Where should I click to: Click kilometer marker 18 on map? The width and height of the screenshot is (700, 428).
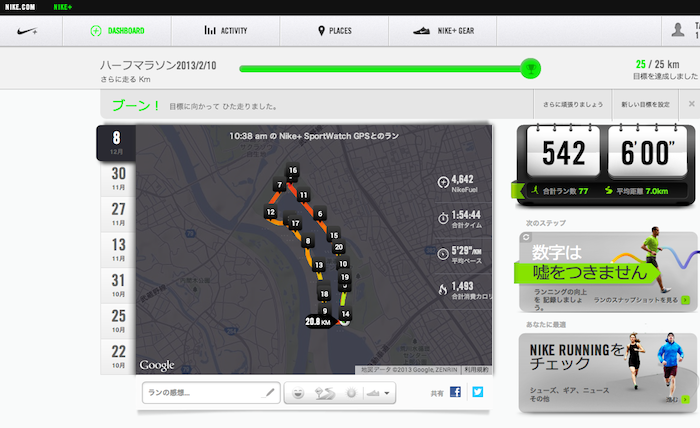coord(325,294)
